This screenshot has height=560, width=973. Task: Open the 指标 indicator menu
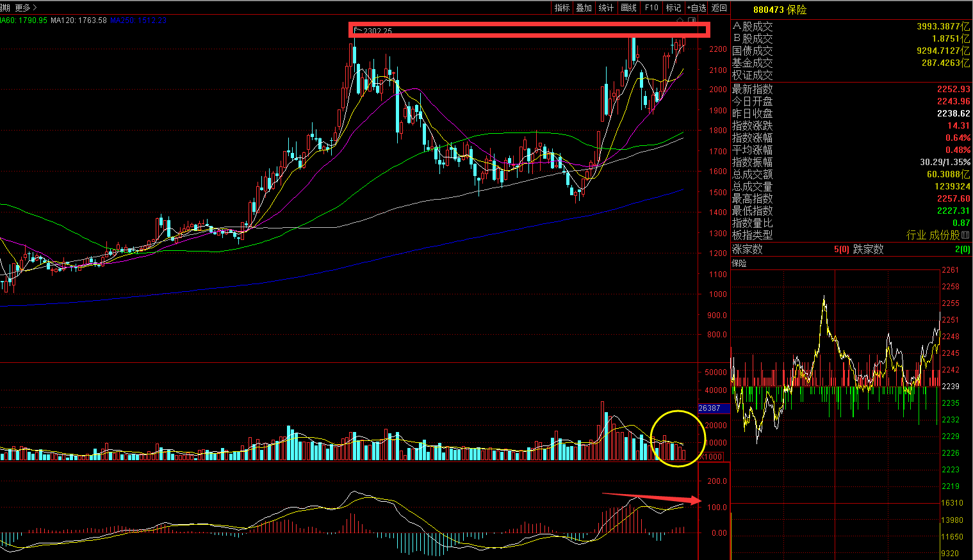point(562,8)
